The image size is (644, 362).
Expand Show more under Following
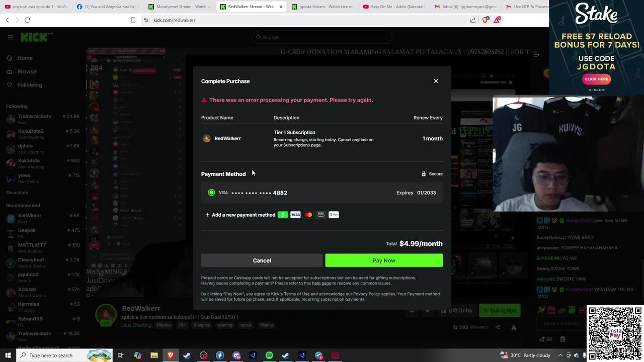coord(17,193)
